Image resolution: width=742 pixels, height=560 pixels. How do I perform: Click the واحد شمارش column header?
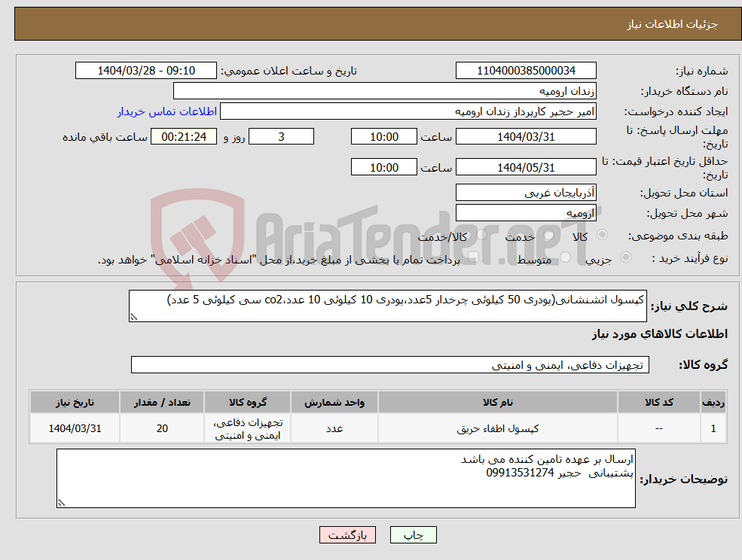pyautogui.click(x=334, y=402)
